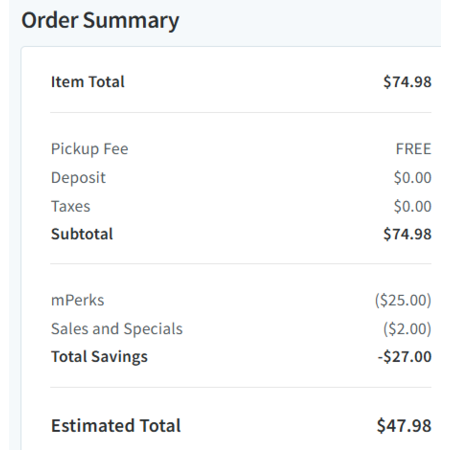
Task: Click the Total Savings amount -$27.00
Action: (404, 357)
